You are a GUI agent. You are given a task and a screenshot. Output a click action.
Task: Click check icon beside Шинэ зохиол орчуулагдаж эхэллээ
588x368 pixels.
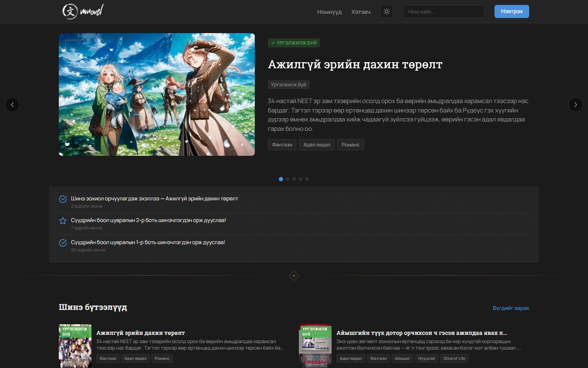[63, 199]
